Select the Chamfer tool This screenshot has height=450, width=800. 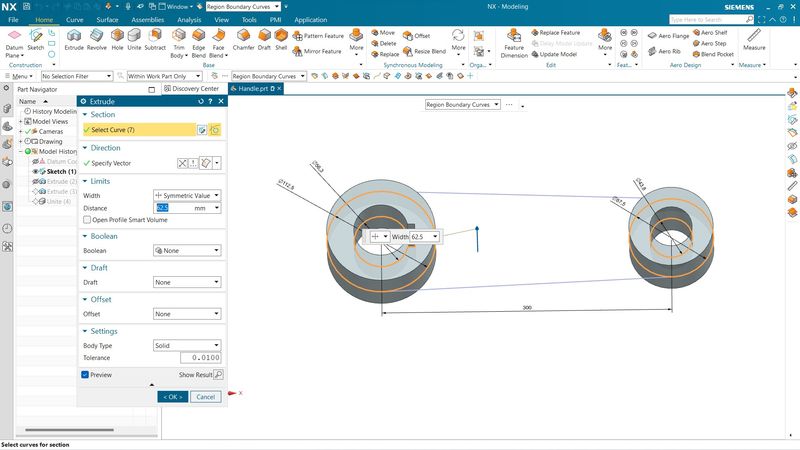[243, 39]
